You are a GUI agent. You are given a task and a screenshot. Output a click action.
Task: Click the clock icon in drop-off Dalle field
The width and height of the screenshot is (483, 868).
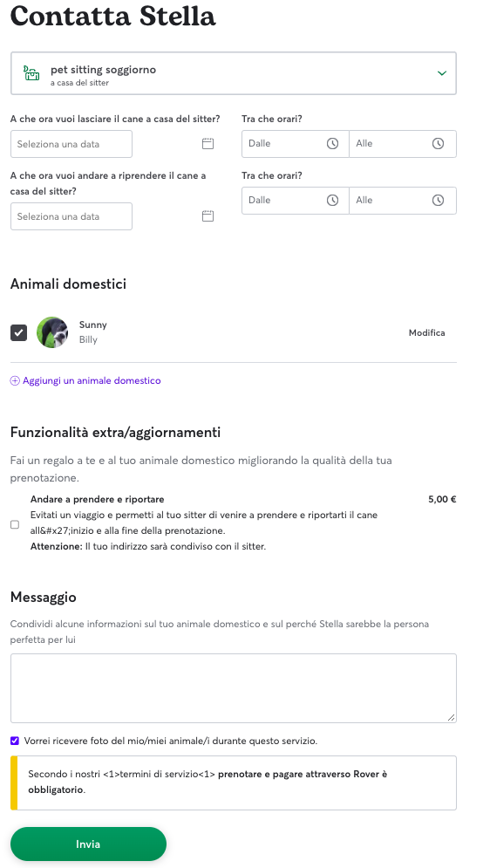coord(332,144)
